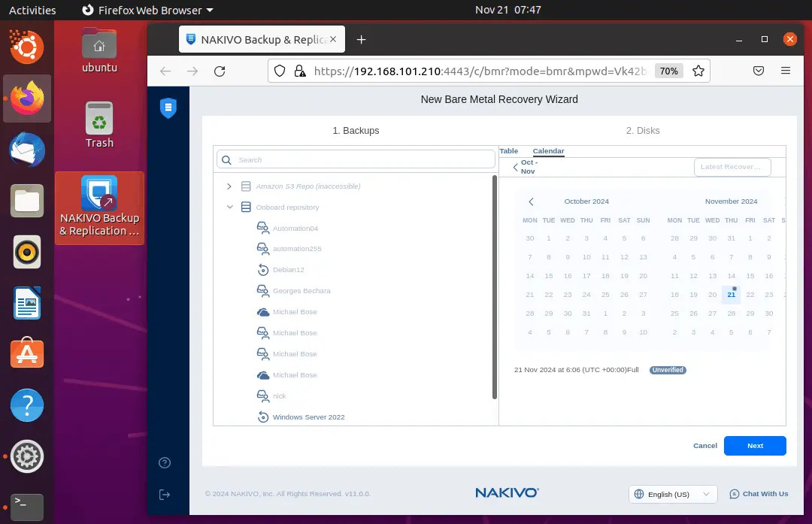Image resolution: width=812 pixels, height=524 pixels.
Task: Open Thunderbird from the dock
Action: pyautogui.click(x=27, y=150)
